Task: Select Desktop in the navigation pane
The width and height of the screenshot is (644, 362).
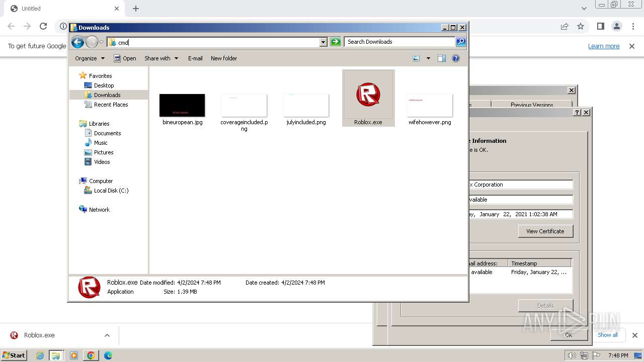Action: click(x=104, y=85)
